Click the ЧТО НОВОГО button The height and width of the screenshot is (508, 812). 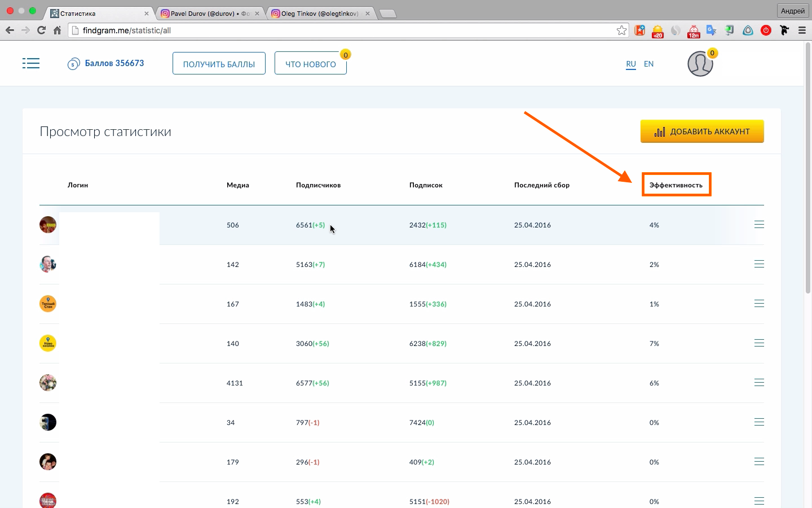pos(311,63)
